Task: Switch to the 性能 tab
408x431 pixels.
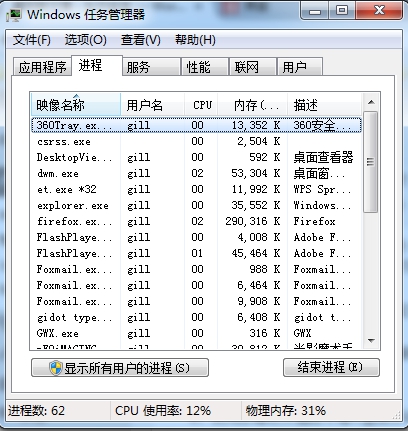Action: coord(205,67)
